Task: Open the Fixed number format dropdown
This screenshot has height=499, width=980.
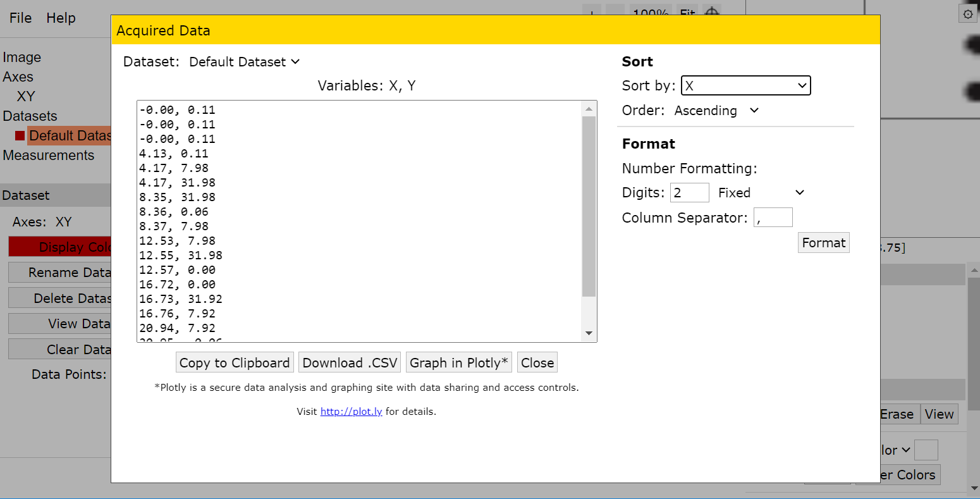Action: 761,192
